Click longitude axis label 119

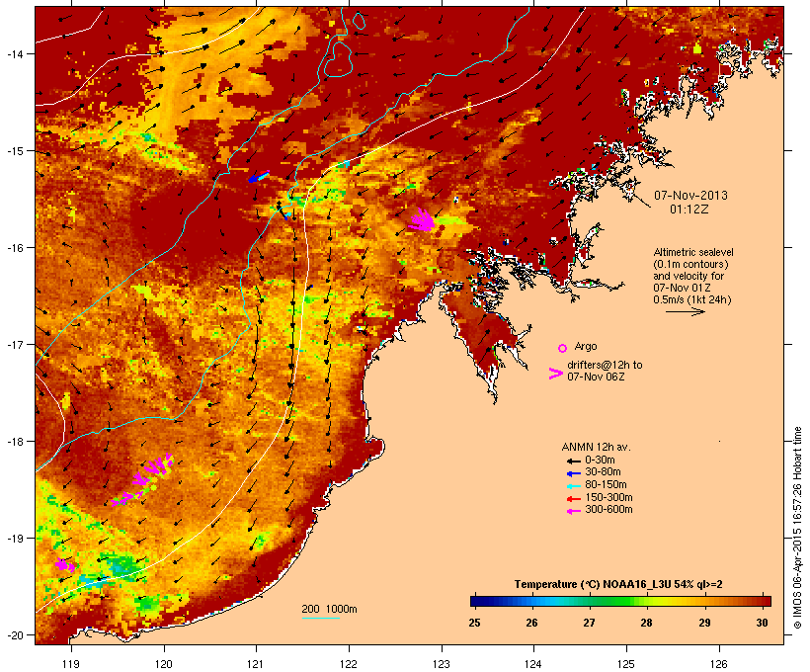71,664
